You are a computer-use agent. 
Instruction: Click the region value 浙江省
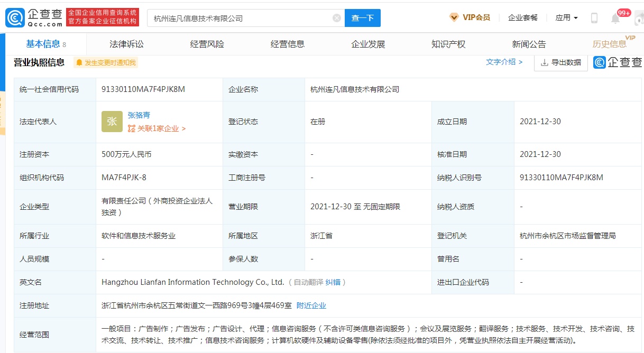coord(321,236)
